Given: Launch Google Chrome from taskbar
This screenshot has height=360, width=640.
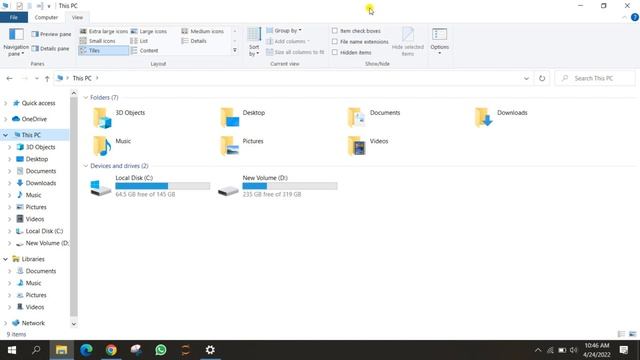Looking at the screenshot, I should tap(111, 350).
